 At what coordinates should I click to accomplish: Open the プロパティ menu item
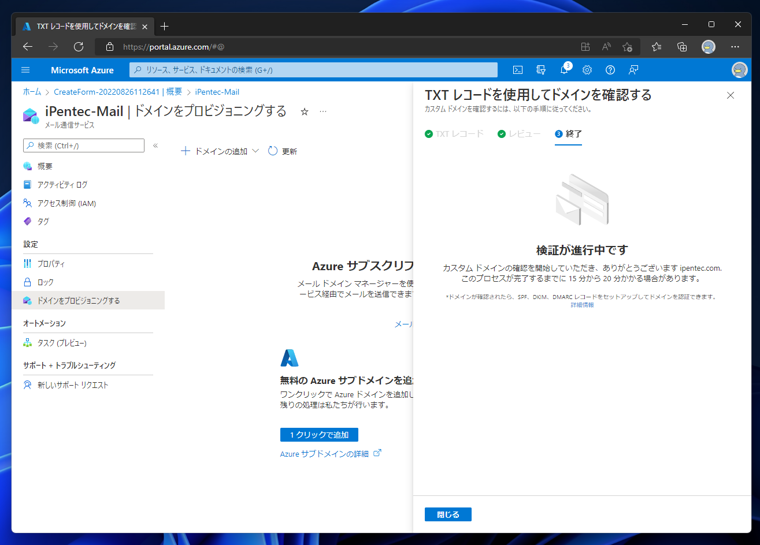[44, 264]
